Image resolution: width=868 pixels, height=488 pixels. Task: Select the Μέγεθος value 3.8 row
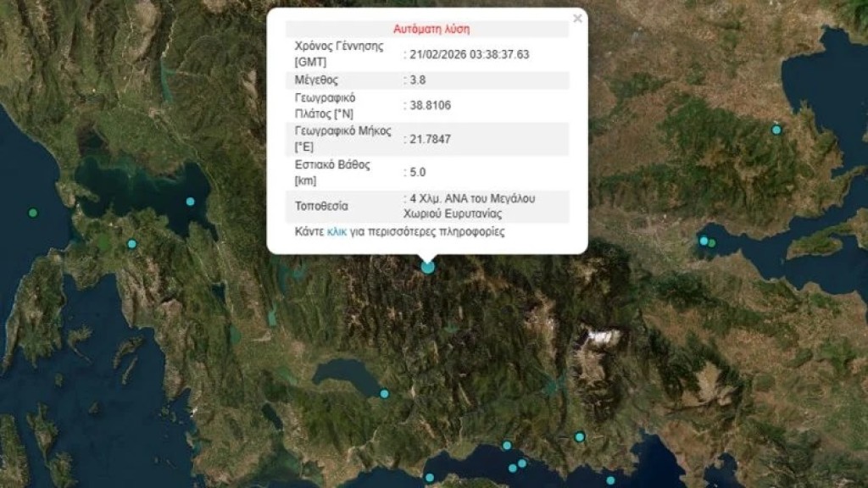coord(415,80)
